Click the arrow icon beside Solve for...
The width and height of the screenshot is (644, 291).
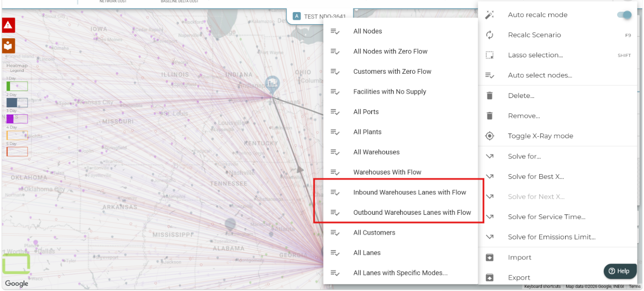point(489,156)
